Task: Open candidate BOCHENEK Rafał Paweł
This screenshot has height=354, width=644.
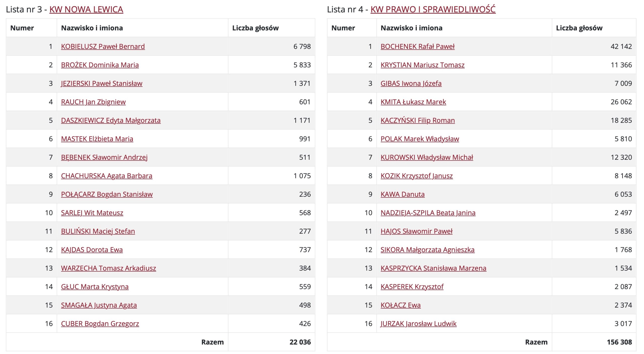Action: click(x=418, y=47)
